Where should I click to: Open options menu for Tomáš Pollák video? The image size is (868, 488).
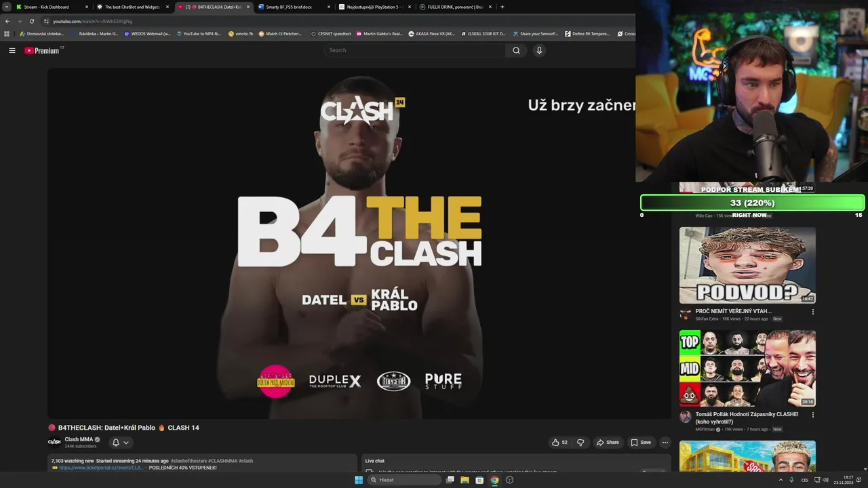(x=812, y=414)
